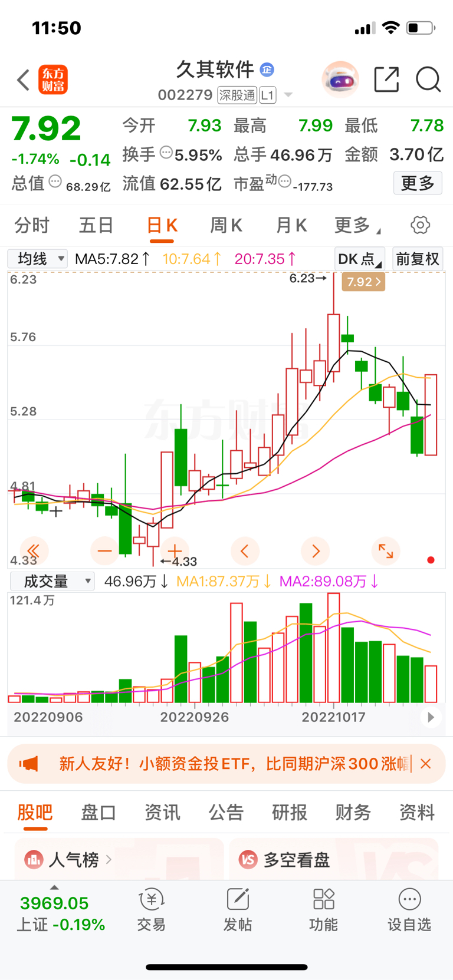Viewport: 453px width, 980px height.
Task: Switch to 分时 chart tab
Action: click(32, 225)
